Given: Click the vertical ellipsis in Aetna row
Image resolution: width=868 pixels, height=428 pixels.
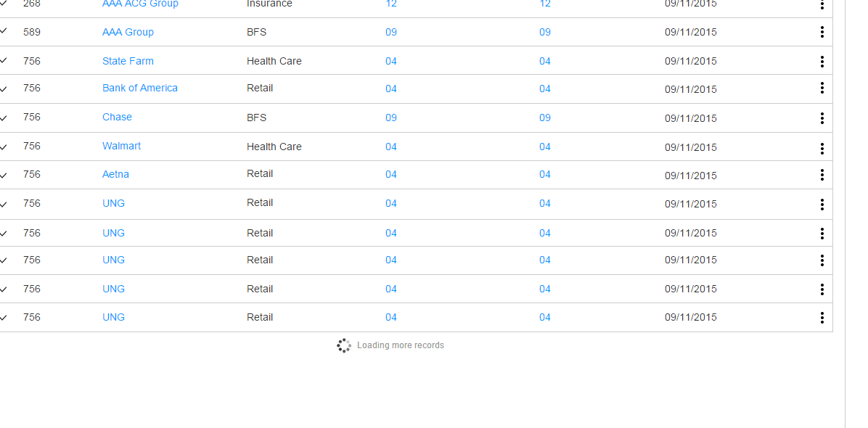Looking at the screenshot, I should click(822, 175).
